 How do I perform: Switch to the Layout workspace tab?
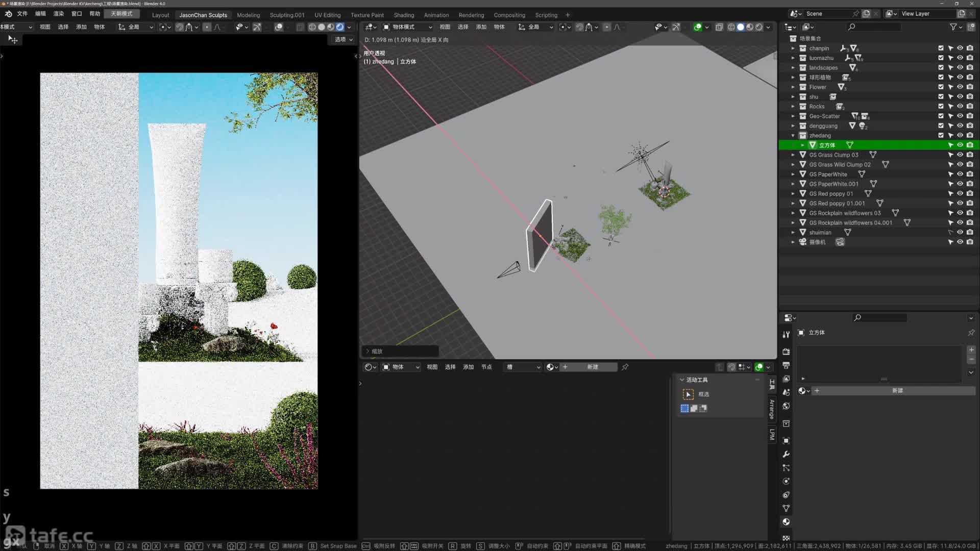160,15
